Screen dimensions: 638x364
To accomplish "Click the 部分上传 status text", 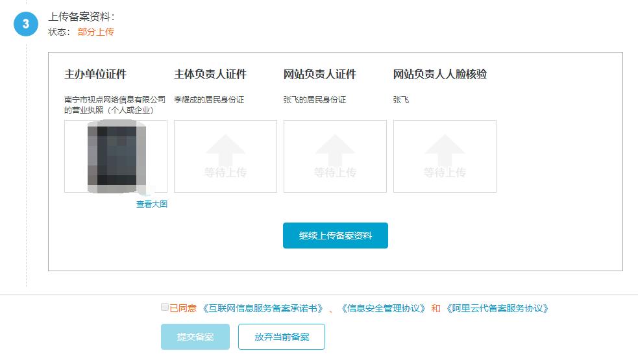I will point(96,32).
